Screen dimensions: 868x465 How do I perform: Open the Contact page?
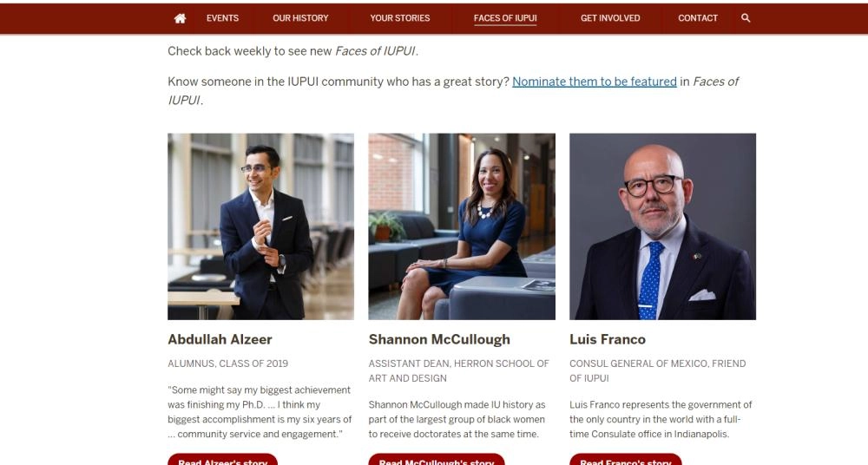click(698, 18)
